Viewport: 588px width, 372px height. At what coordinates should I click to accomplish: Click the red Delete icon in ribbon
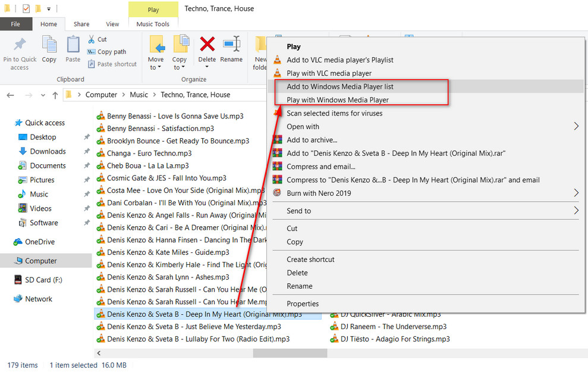(x=207, y=45)
